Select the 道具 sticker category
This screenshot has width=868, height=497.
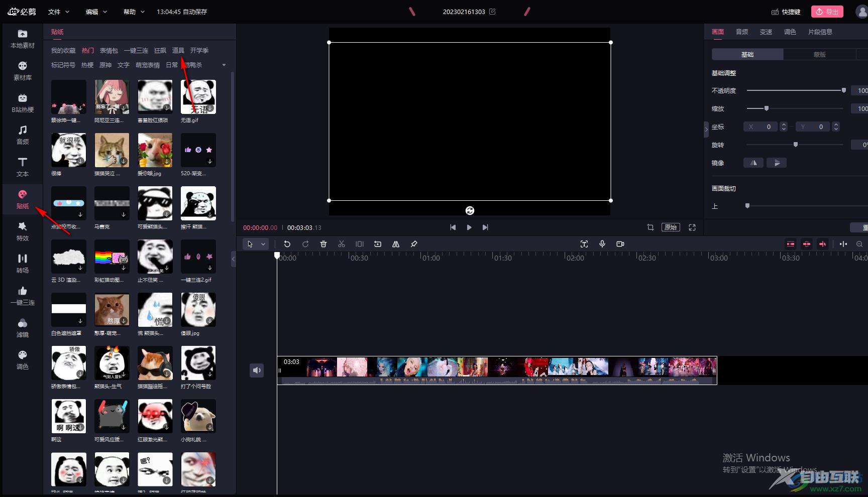(x=178, y=50)
